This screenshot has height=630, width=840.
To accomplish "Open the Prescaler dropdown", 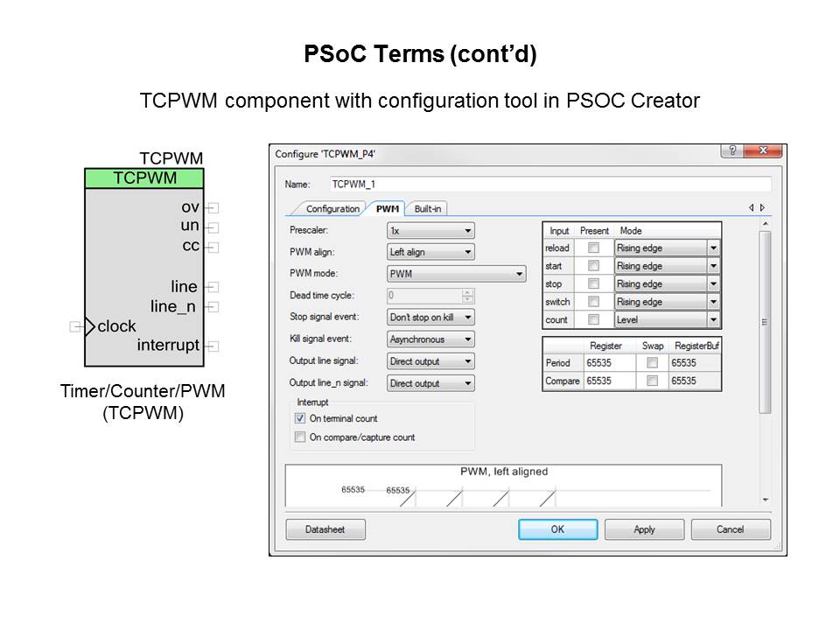I will (x=430, y=231).
